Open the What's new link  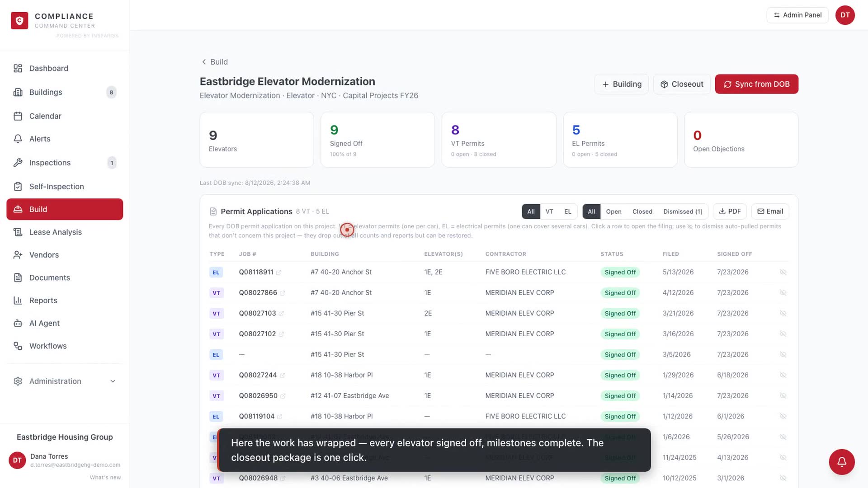[x=105, y=478]
